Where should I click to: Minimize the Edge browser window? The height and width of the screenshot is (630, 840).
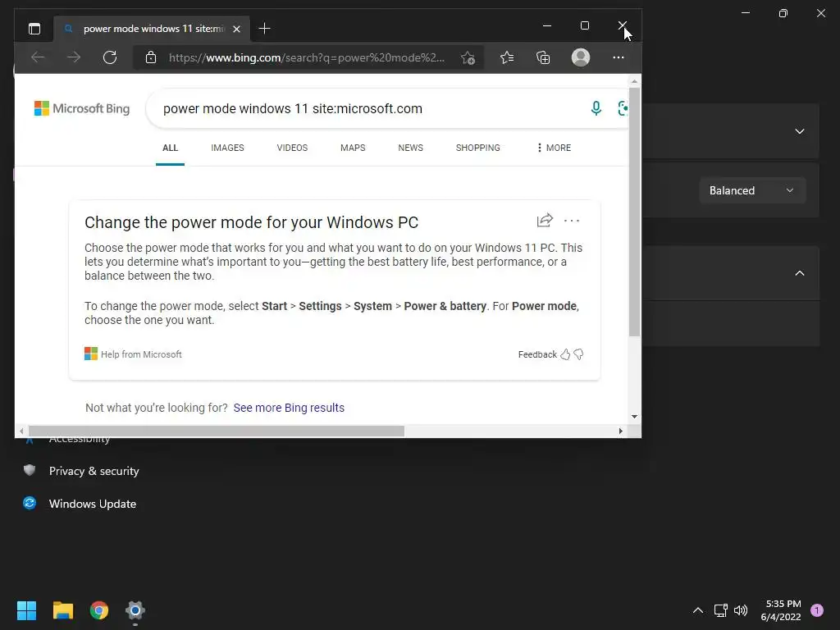click(x=547, y=25)
